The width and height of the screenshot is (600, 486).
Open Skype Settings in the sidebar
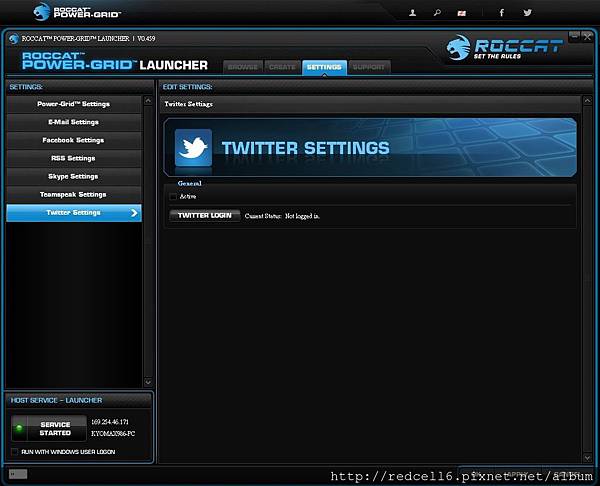(74, 176)
